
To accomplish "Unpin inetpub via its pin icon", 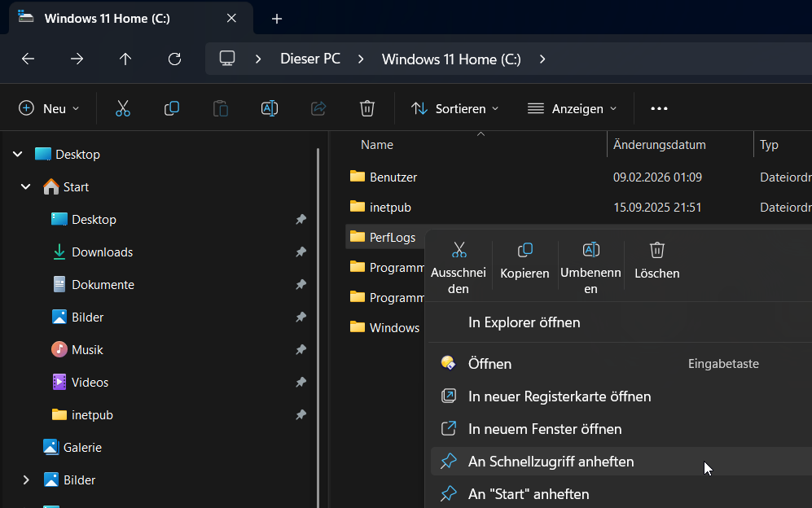I will (x=301, y=415).
